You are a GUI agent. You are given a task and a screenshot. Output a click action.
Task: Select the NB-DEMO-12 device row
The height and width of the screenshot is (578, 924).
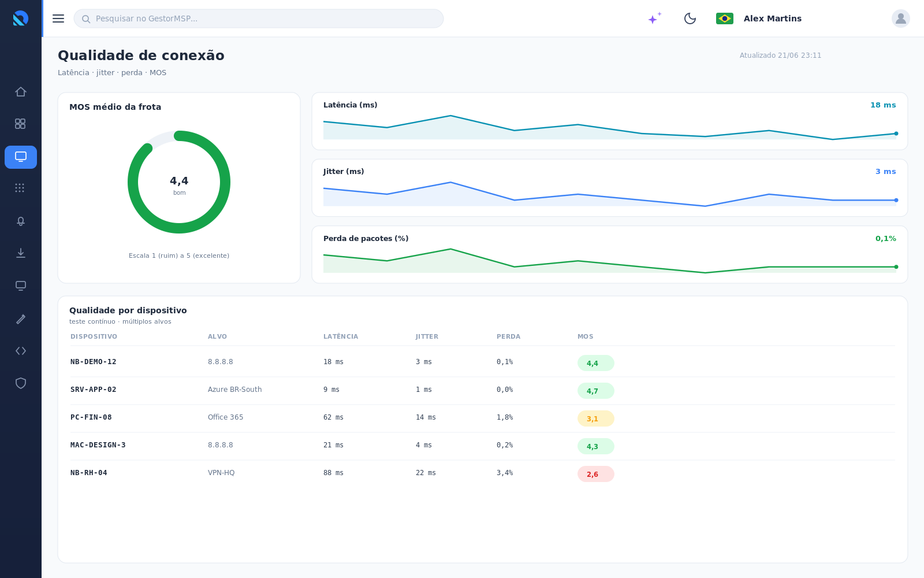[x=482, y=362]
